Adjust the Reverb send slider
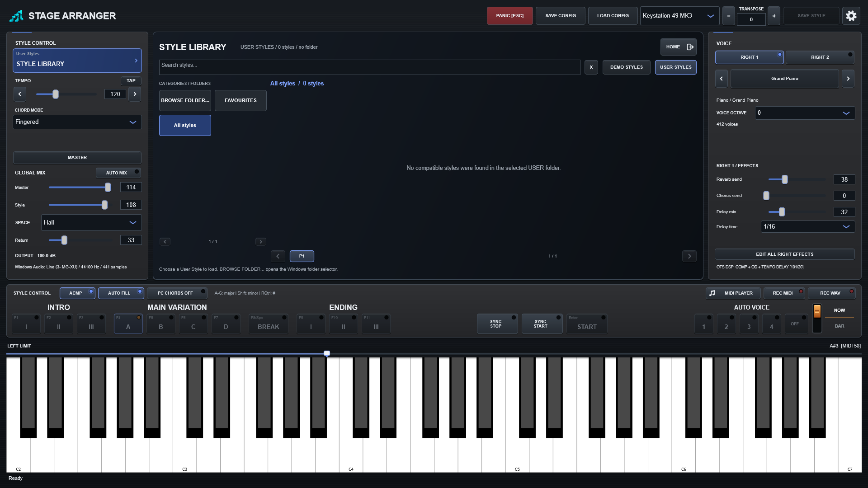 click(797, 179)
